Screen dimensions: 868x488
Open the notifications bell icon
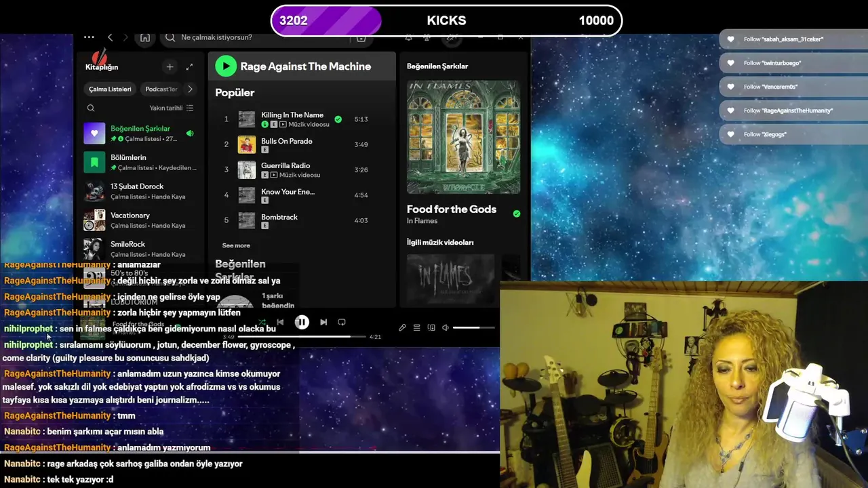tap(408, 38)
